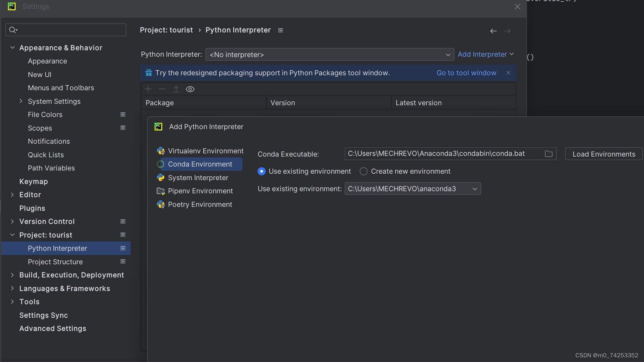Click the search magnifier icon in settings
The image size is (644, 362).
pyautogui.click(x=13, y=30)
